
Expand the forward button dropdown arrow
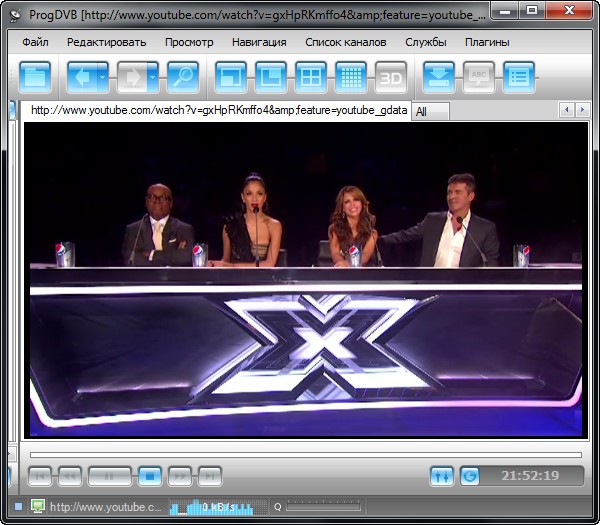click(152, 77)
